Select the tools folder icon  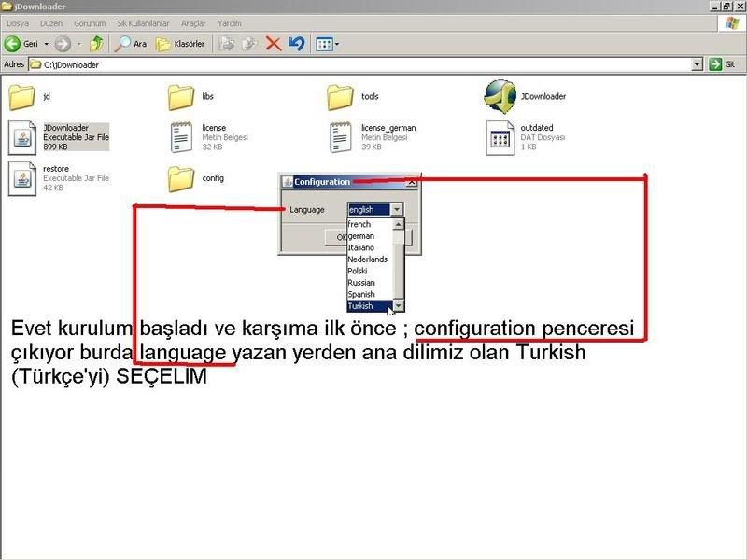pyautogui.click(x=340, y=97)
